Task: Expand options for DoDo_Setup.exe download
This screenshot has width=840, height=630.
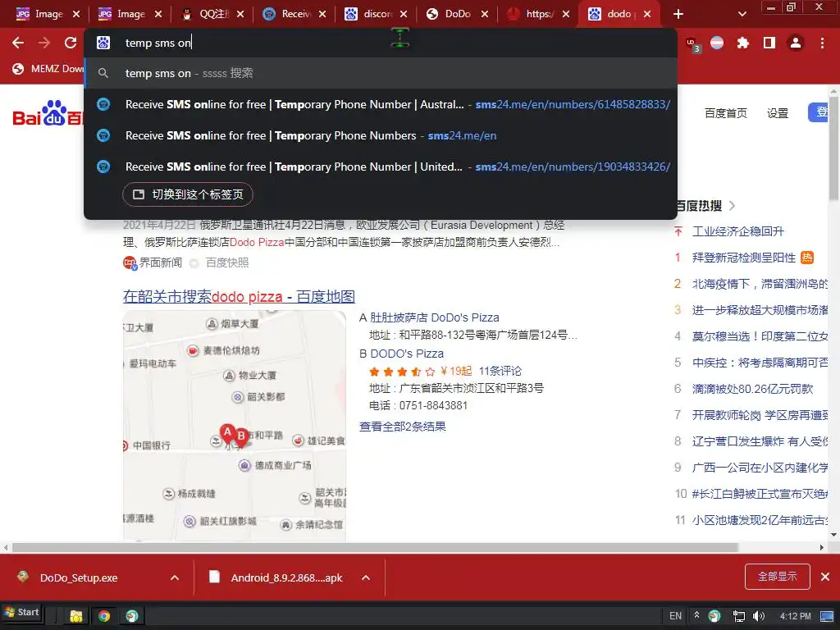Action: [x=175, y=577]
